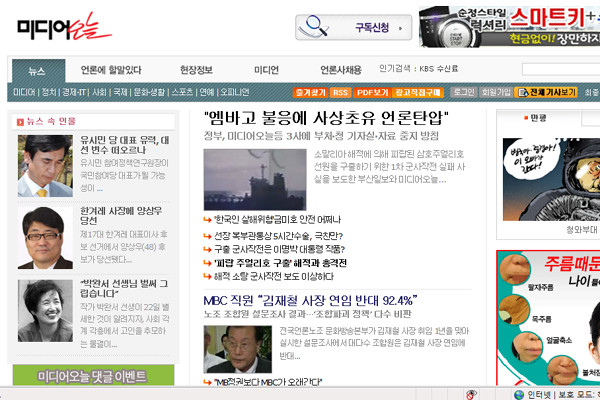Open the 오피니언 submenu link

[x=234, y=92]
